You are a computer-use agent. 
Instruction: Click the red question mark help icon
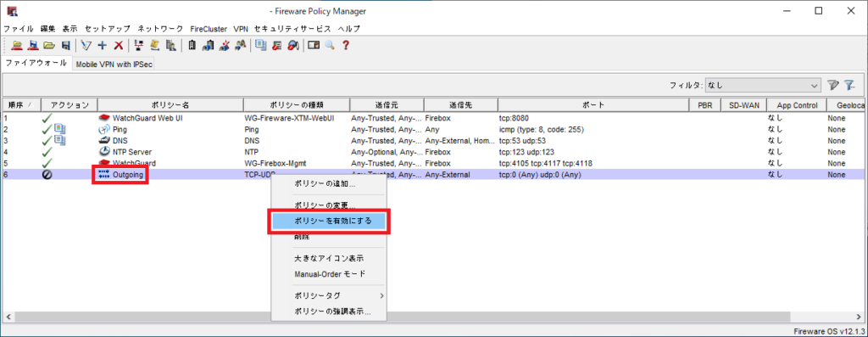(x=346, y=46)
